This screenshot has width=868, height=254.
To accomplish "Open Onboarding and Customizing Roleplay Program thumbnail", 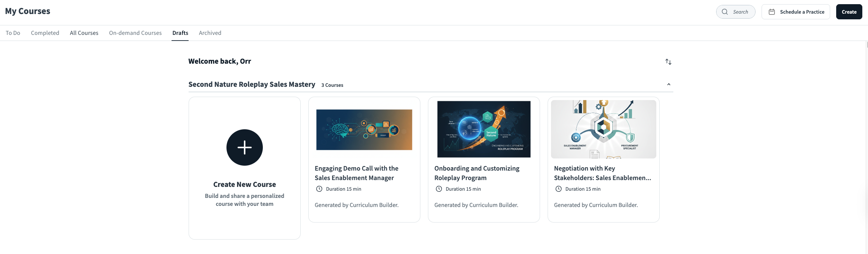I will tap(484, 129).
